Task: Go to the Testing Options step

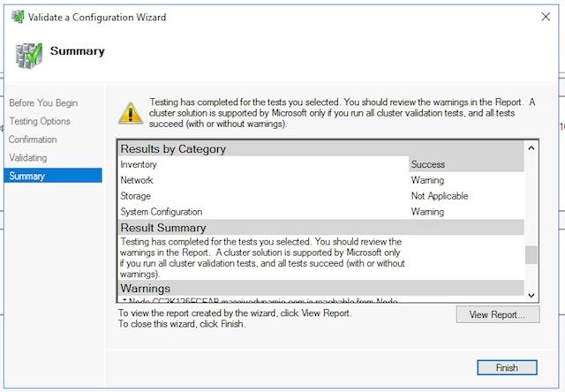Action: click(39, 121)
